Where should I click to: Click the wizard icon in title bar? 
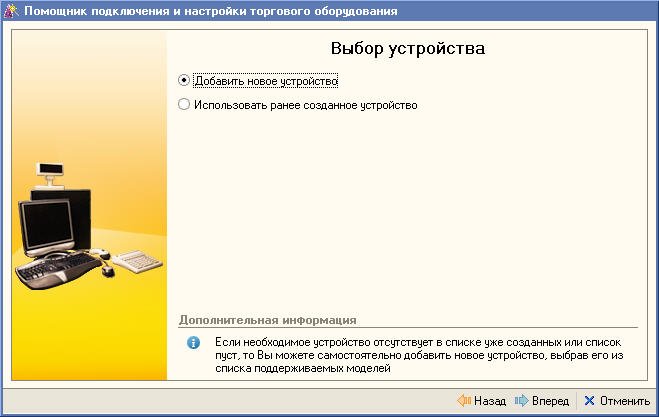click(11, 11)
